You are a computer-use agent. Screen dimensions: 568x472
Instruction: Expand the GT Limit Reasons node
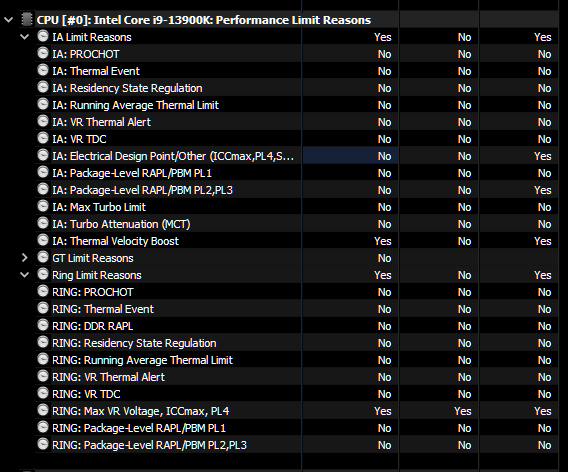tap(25, 258)
